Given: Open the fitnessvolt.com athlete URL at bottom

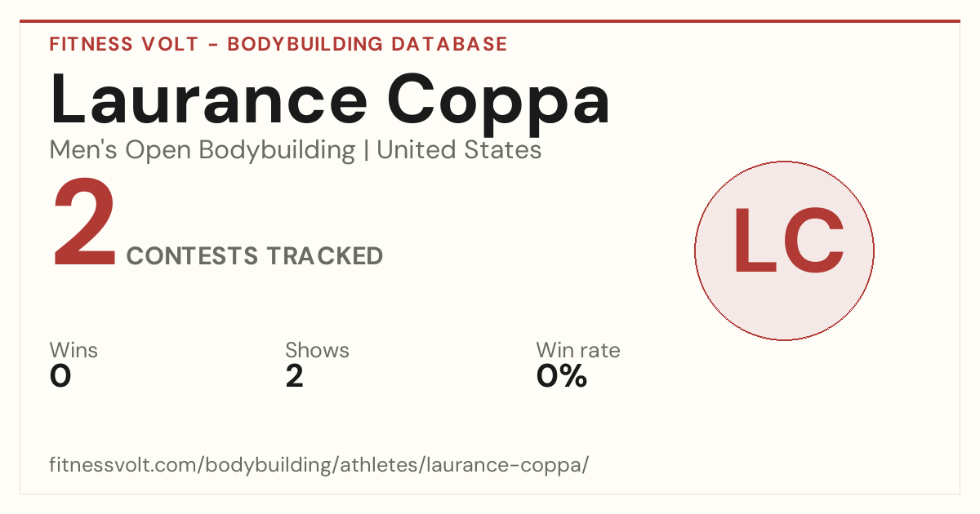Looking at the screenshot, I should pyautogui.click(x=319, y=465).
